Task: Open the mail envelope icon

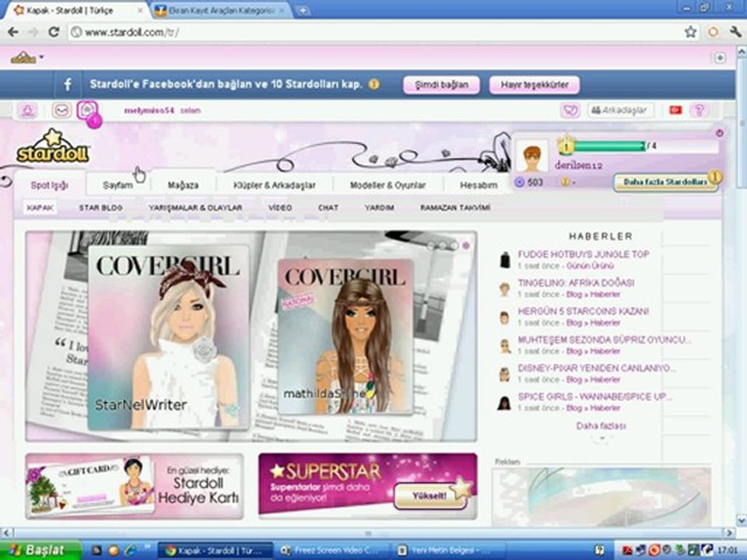Action: 61,110
